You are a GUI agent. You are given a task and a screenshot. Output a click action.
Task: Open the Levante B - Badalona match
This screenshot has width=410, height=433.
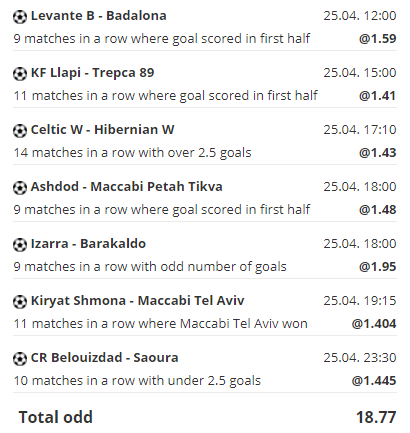point(99,16)
